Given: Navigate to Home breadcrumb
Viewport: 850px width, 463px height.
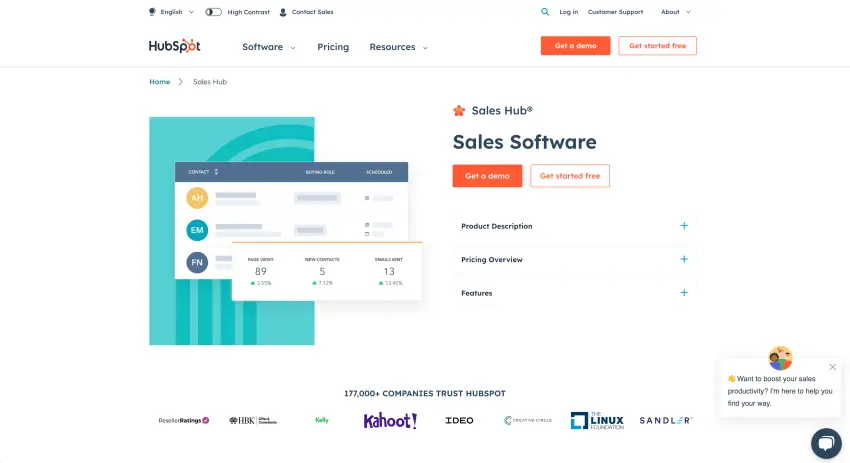Looking at the screenshot, I should click(159, 82).
